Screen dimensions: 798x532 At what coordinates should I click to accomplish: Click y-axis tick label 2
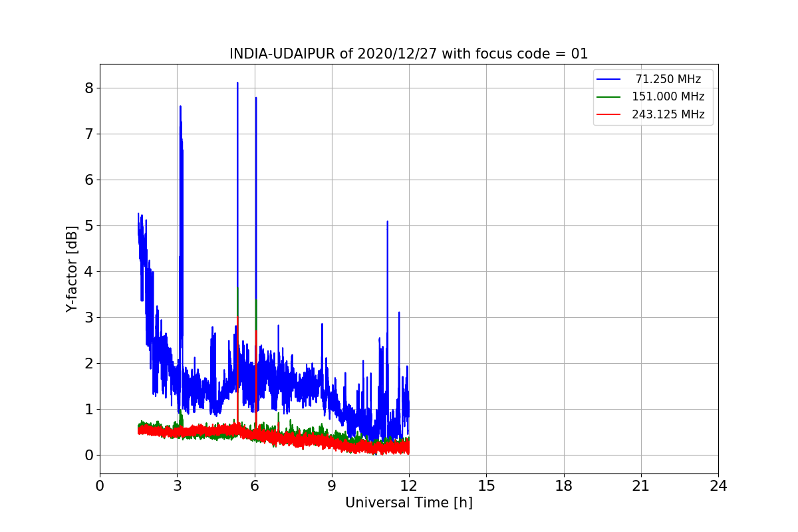(89, 363)
